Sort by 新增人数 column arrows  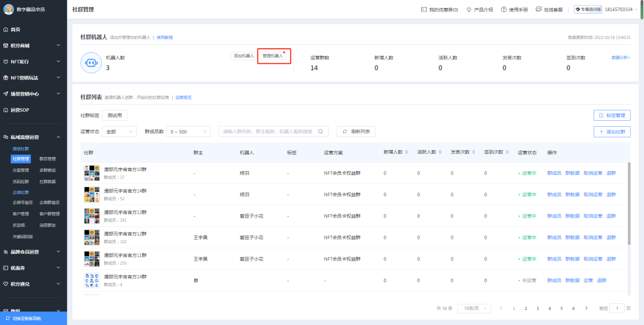click(407, 152)
